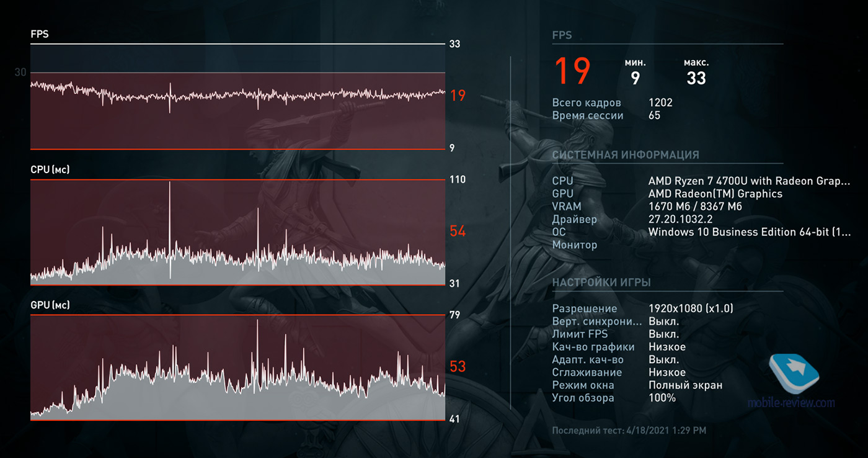Click the Режим окна value Полный экран
The height and width of the screenshot is (458, 868).
tap(685, 385)
